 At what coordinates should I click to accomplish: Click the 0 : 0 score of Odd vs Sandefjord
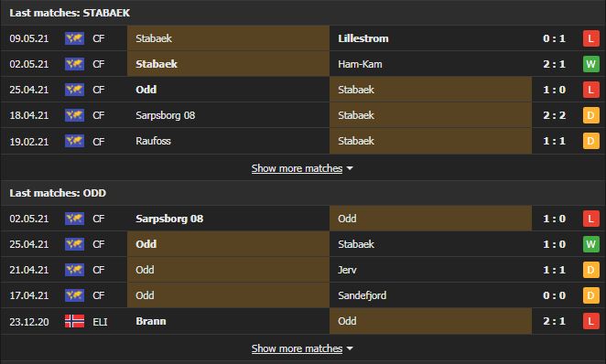(x=554, y=295)
